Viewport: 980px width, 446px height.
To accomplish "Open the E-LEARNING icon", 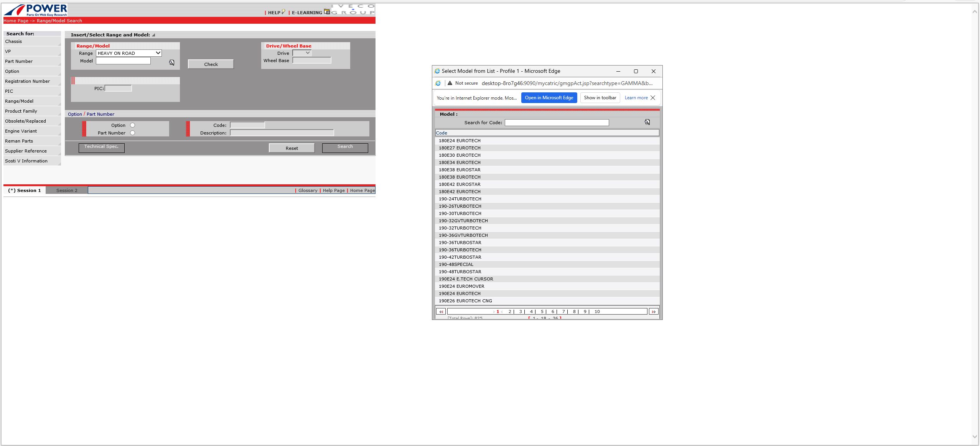I will (x=326, y=11).
